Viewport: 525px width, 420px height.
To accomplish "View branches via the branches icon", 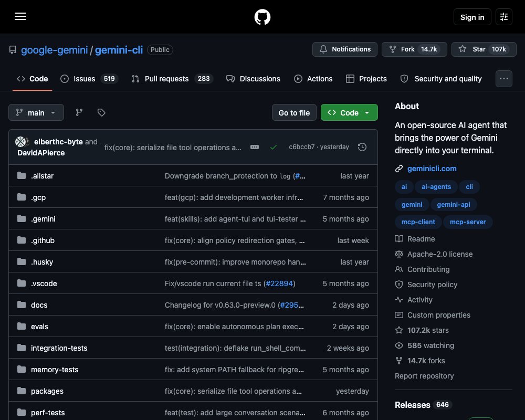I will tap(79, 112).
